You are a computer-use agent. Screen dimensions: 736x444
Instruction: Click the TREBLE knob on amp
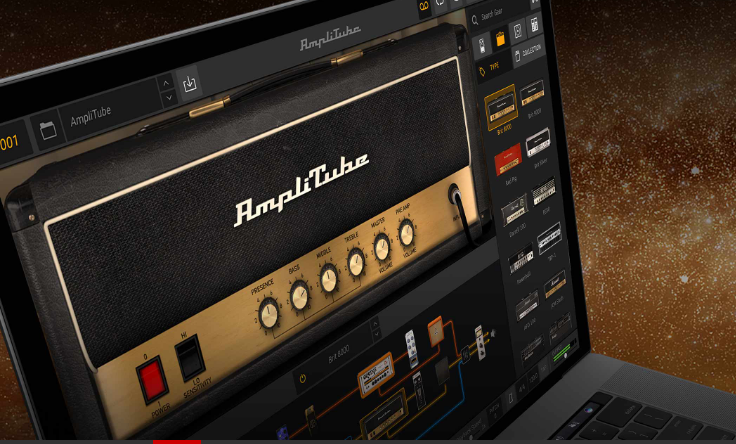pyautogui.click(x=356, y=263)
